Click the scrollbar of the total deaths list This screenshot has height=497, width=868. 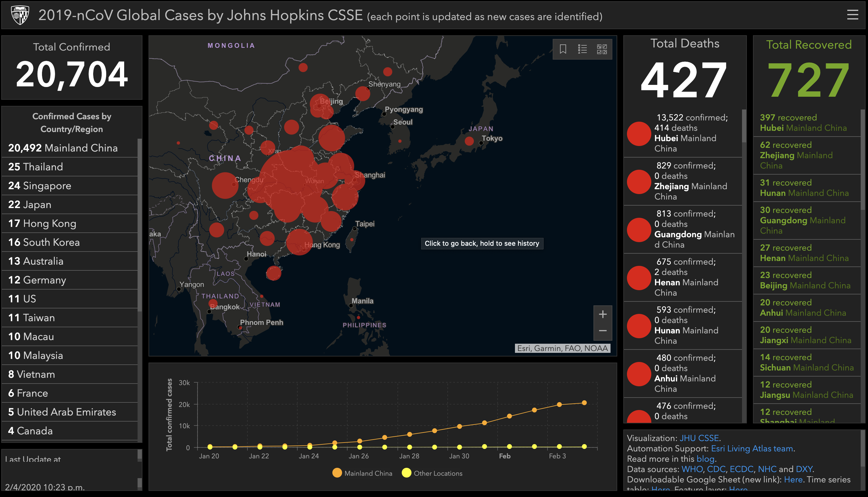pyautogui.click(x=744, y=126)
